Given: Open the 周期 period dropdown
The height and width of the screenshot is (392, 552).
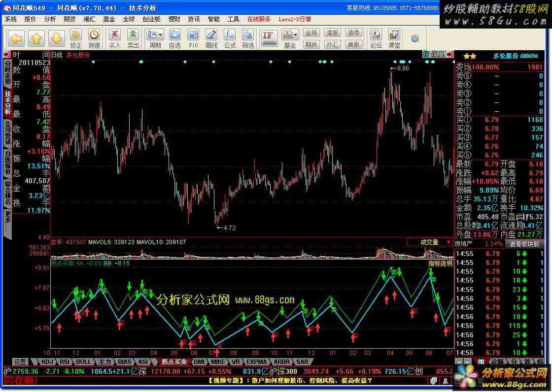Looking at the screenshot, I should pyautogui.click(x=155, y=39).
